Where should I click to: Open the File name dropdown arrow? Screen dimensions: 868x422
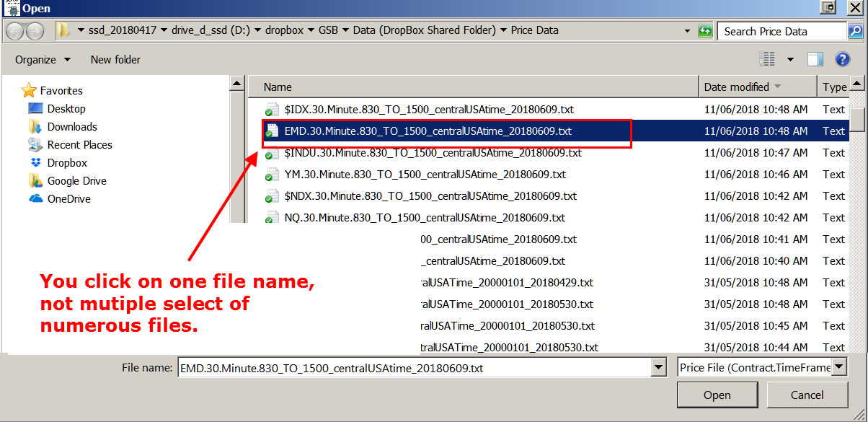[658, 368]
